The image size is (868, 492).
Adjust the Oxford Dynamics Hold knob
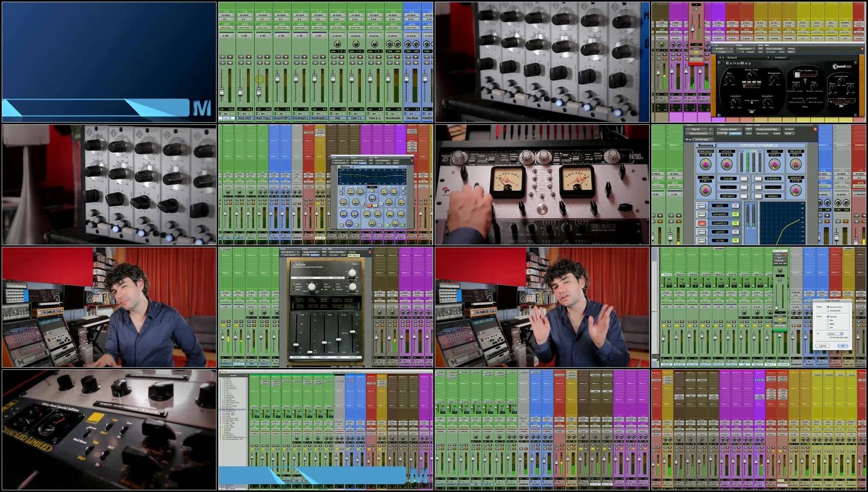tap(775, 165)
